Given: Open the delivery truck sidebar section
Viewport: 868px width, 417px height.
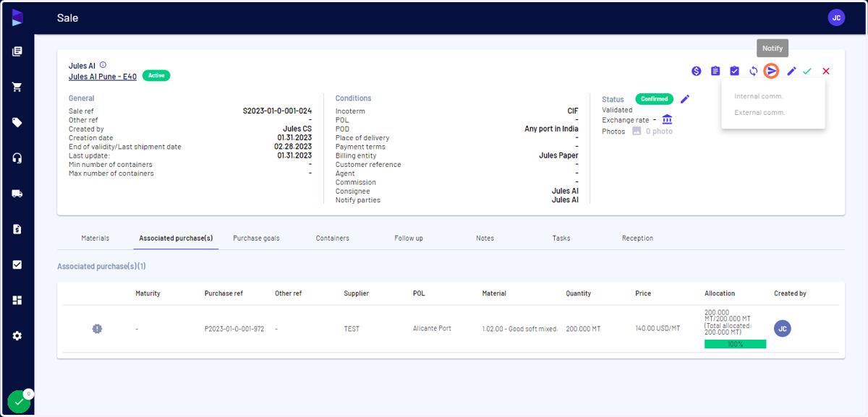Looking at the screenshot, I should [x=17, y=194].
